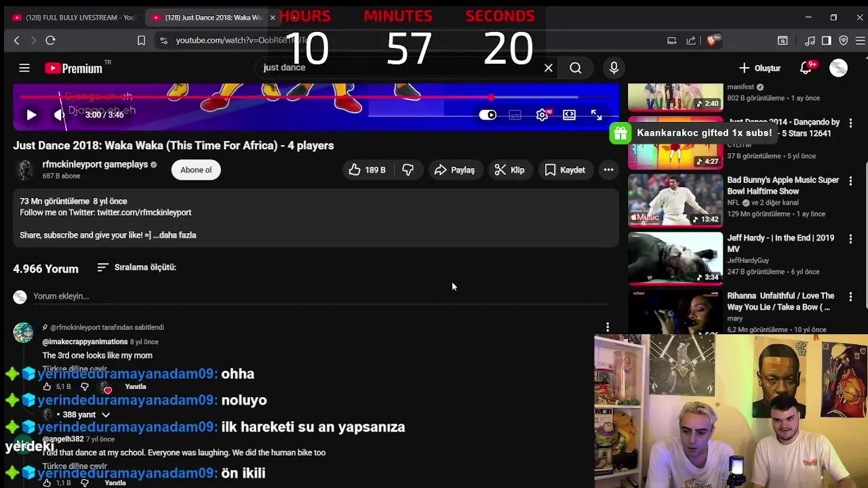Go back in browser history
The width and height of the screenshot is (868, 488).
(x=17, y=41)
